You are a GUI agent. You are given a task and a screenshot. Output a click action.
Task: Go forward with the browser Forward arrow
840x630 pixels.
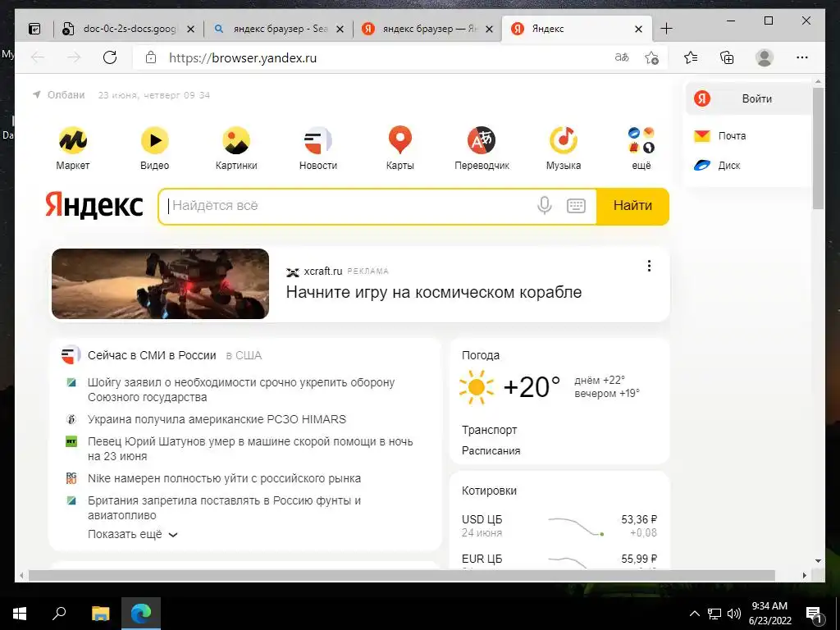click(74, 57)
